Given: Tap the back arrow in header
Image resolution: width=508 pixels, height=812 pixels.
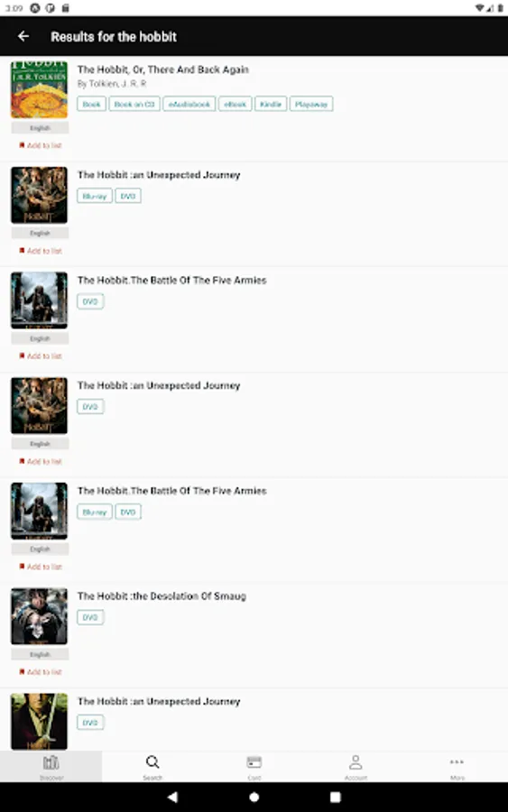Looking at the screenshot, I should pyautogui.click(x=23, y=36).
